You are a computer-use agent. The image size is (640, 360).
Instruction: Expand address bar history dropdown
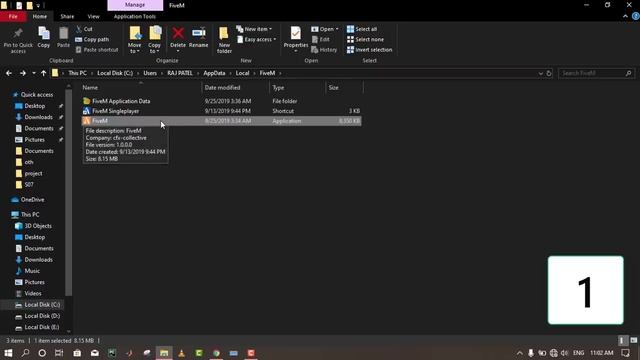click(x=540, y=73)
